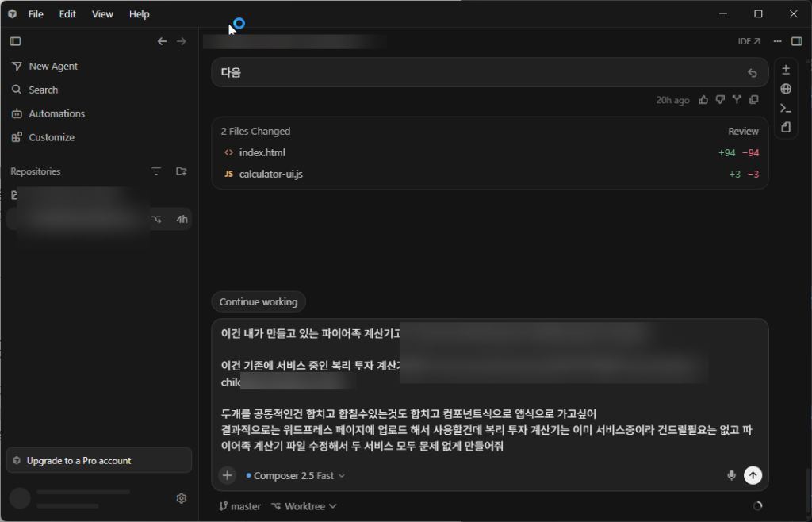Send the prompt with the up-arrow button

(753, 475)
